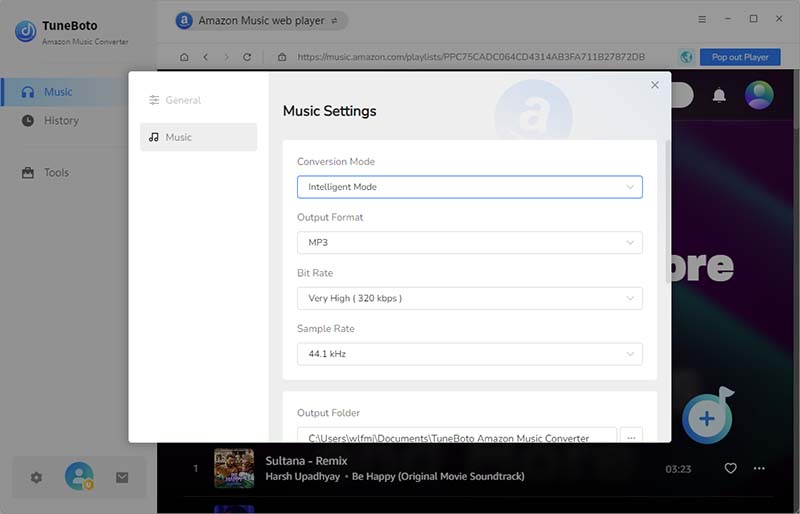Select the Music settings tab
Viewport: 800px width, 514px height.
198,137
